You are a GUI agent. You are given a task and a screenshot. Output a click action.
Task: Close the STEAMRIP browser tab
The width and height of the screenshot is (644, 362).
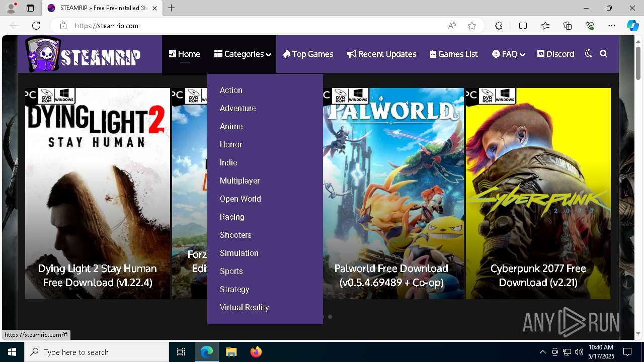154,8
